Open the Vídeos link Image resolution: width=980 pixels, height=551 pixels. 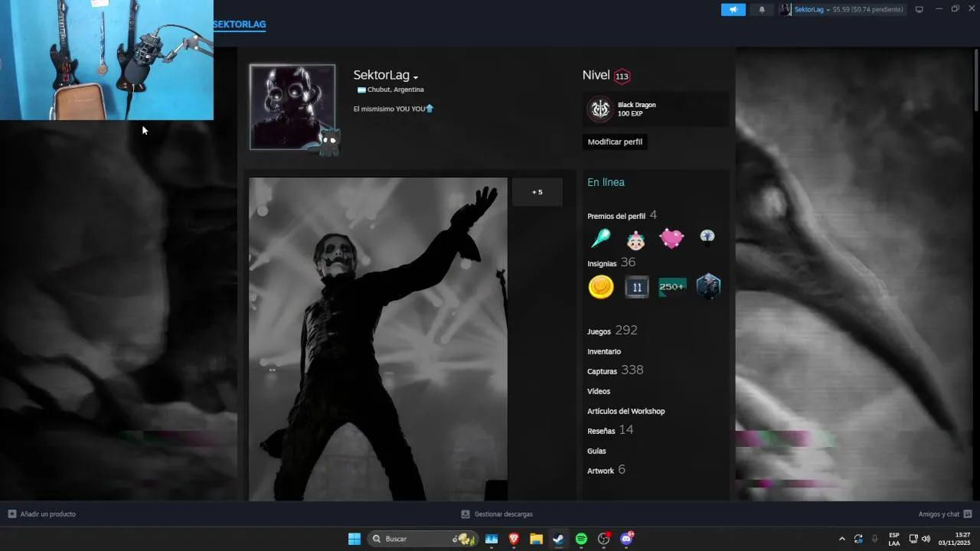point(599,391)
